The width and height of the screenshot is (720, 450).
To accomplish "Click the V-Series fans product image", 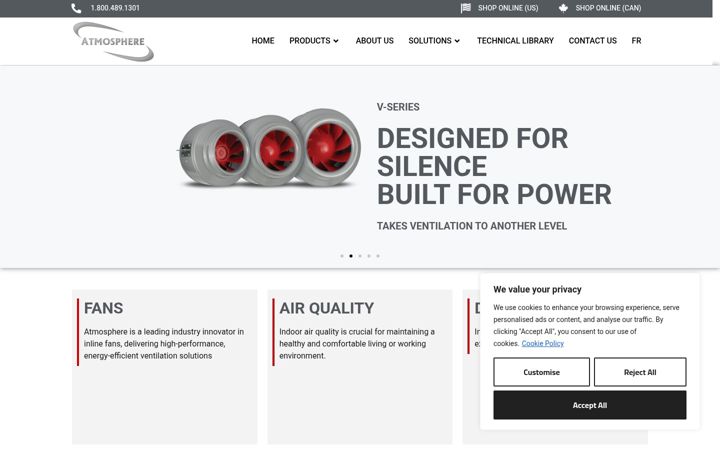I will click(269, 148).
